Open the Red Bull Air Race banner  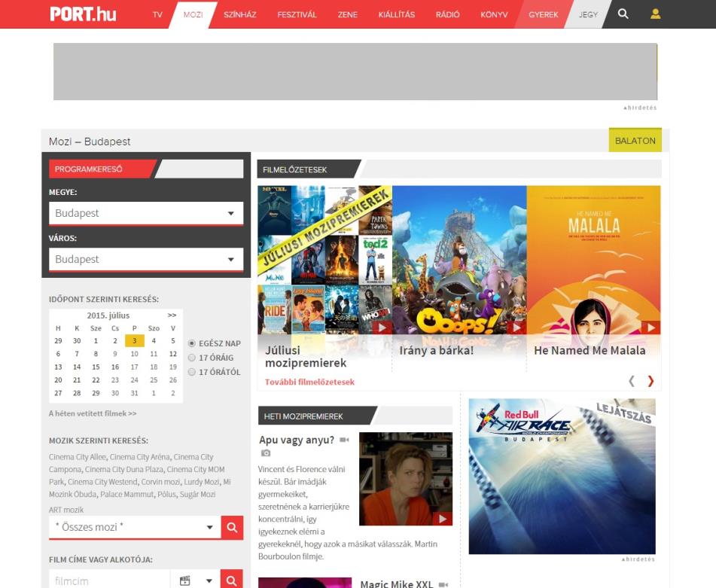point(562,476)
